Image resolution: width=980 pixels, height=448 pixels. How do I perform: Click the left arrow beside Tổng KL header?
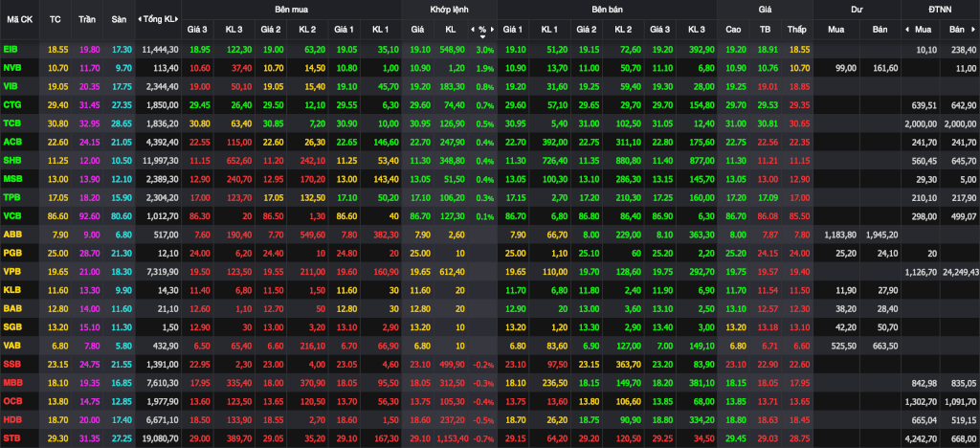(140, 19)
